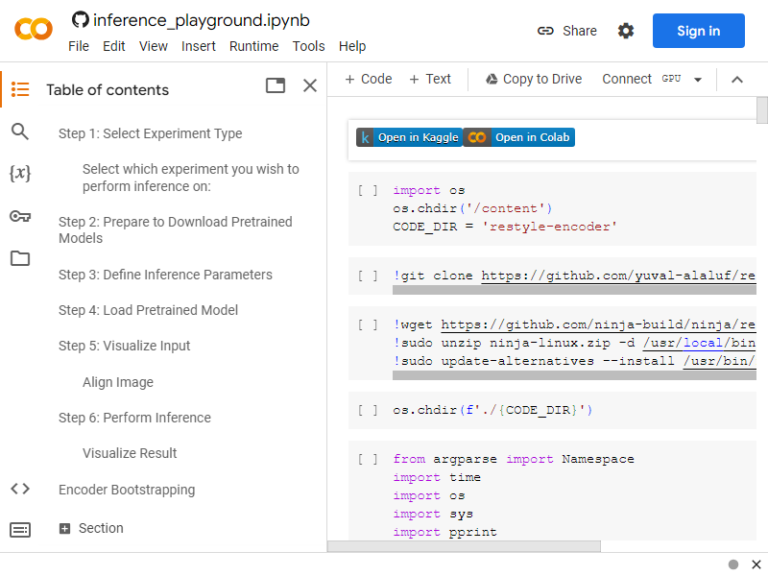Image resolution: width=768 pixels, height=576 pixels.
Task: Open the Find and replace search icon
Action: coord(20,131)
